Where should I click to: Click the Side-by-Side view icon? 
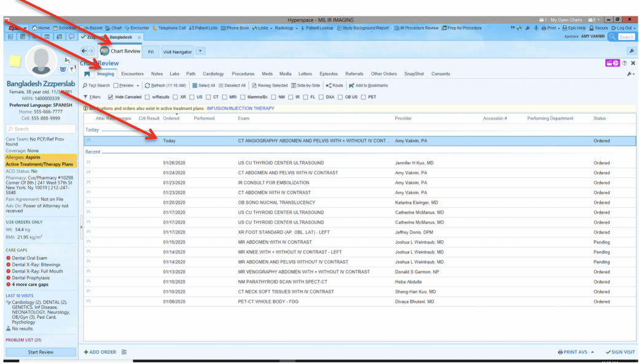click(x=294, y=85)
